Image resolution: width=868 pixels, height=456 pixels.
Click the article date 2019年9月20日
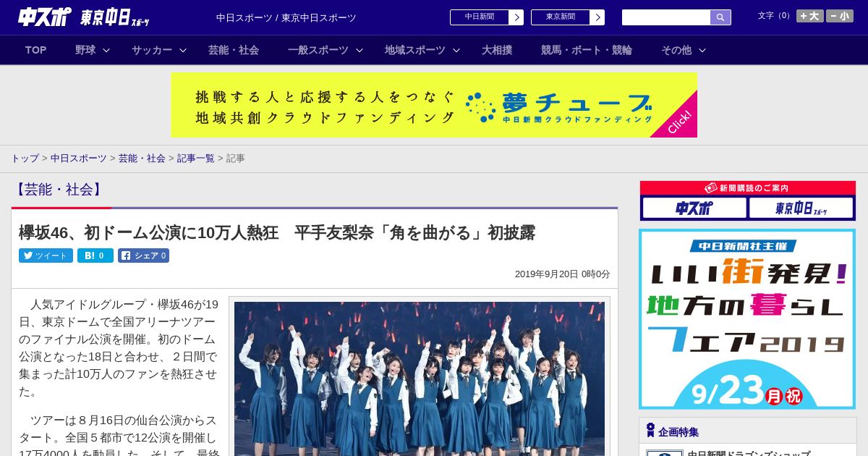coord(562,274)
